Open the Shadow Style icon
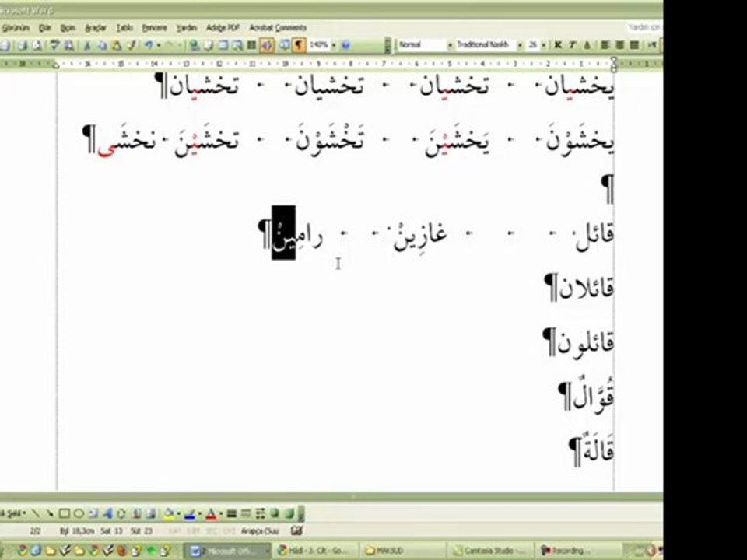The width and height of the screenshot is (747, 560). [x=275, y=513]
